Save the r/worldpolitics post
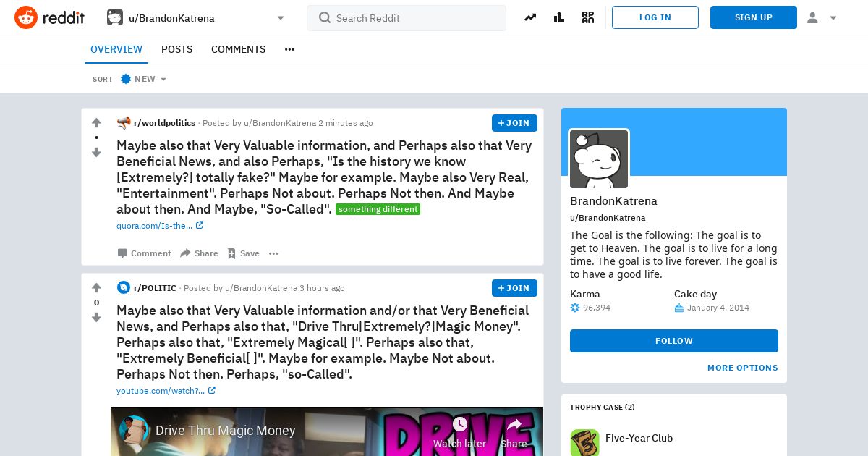 (x=243, y=253)
